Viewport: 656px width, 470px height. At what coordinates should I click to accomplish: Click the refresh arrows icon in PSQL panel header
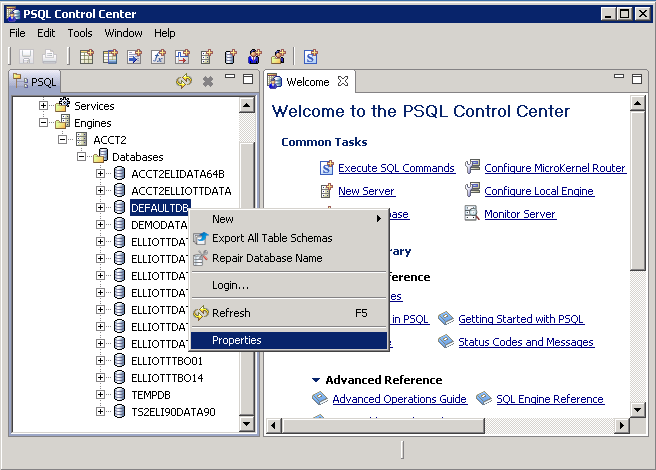click(184, 82)
